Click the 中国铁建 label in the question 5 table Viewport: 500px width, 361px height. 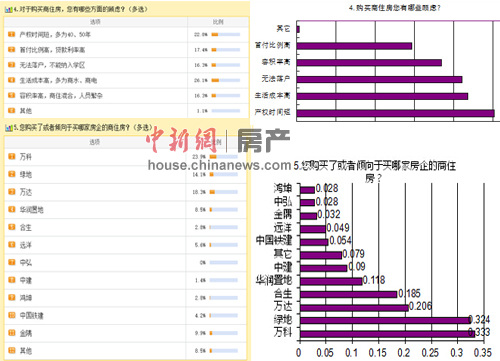click(x=32, y=315)
